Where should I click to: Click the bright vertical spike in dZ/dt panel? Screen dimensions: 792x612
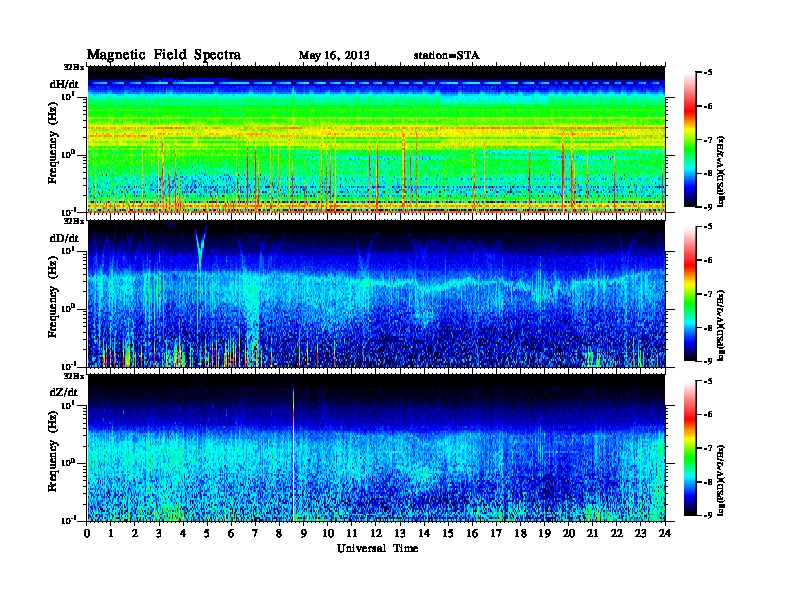tap(293, 454)
